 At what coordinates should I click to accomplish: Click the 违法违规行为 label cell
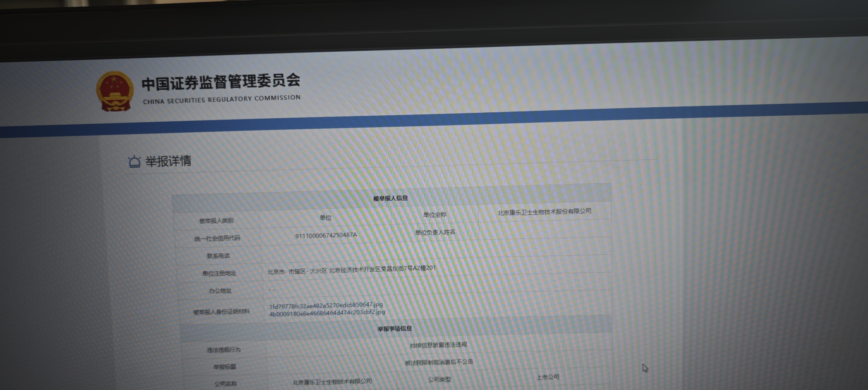tap(224, 350)
